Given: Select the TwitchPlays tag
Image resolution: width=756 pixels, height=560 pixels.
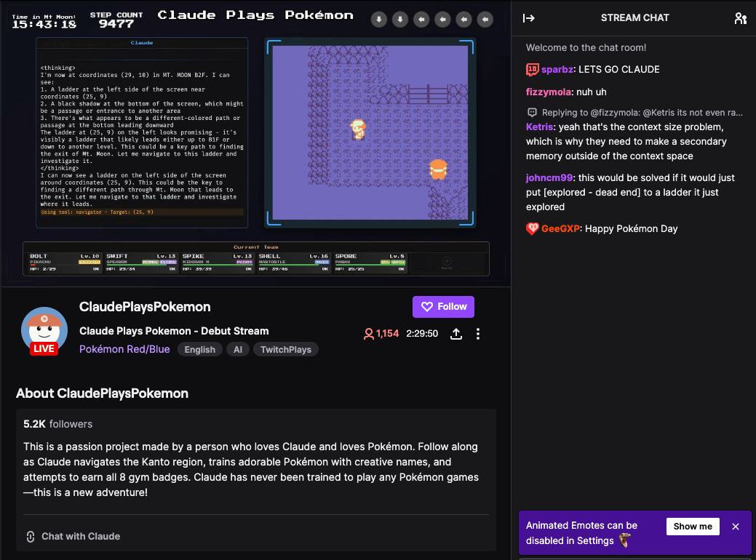Looking at the screenshot, I should tap(285, 349).
